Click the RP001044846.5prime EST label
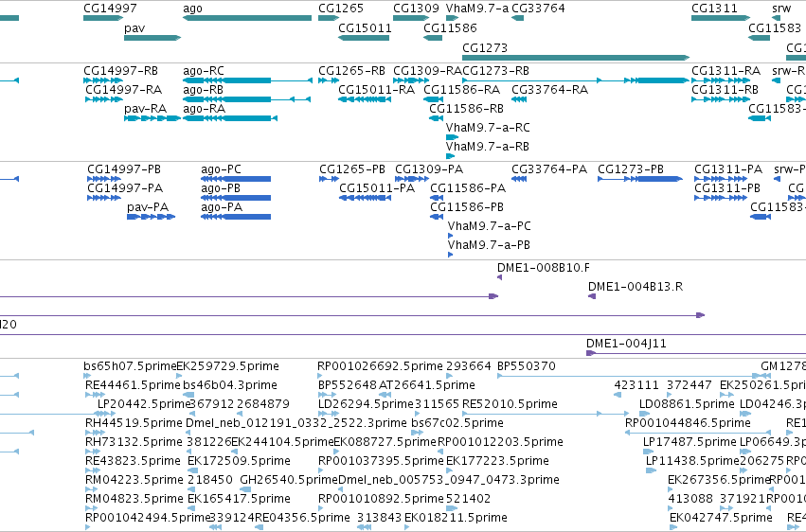 [688, 424]
